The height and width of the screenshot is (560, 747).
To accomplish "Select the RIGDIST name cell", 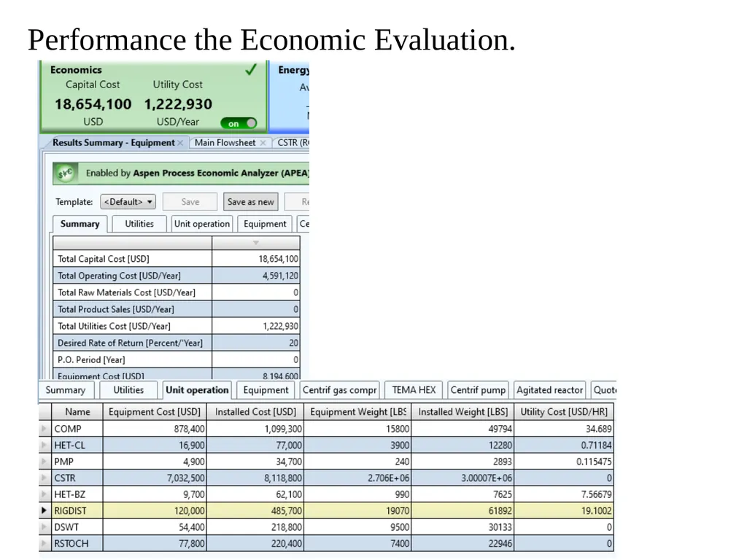I will click(77, 510).
